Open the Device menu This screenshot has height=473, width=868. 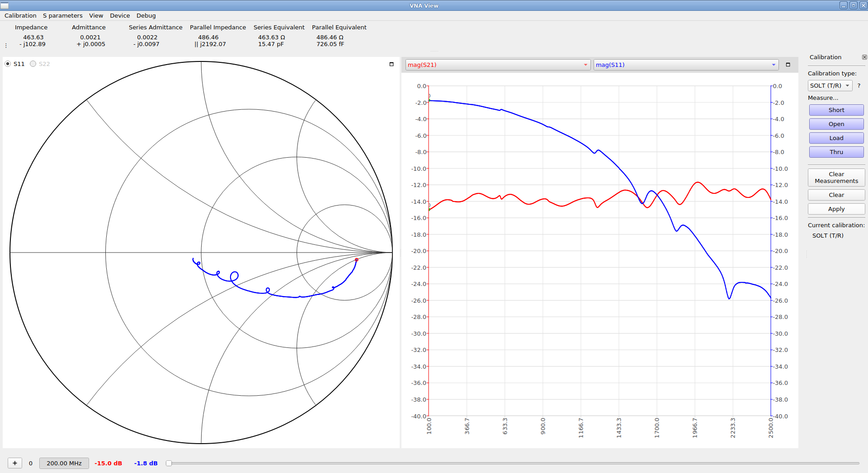pyautogui.click(x=120, y=15)
